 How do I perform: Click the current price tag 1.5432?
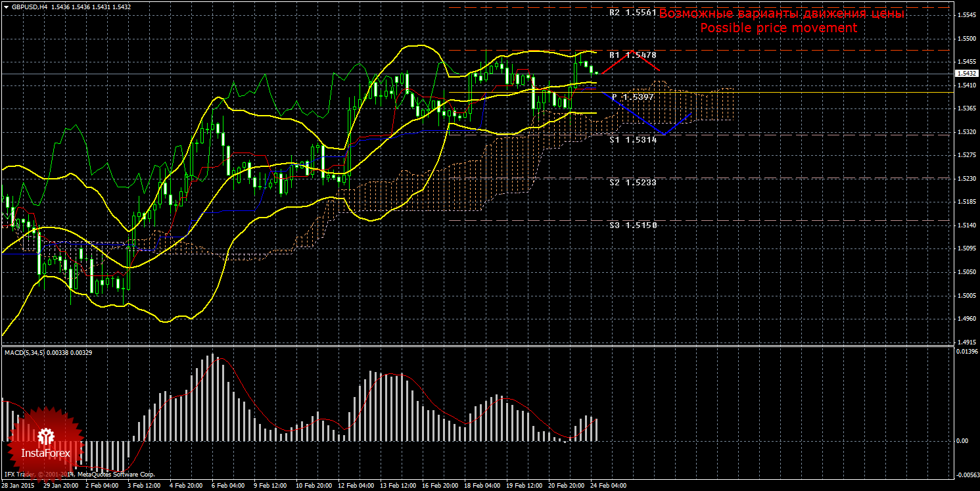967,74
